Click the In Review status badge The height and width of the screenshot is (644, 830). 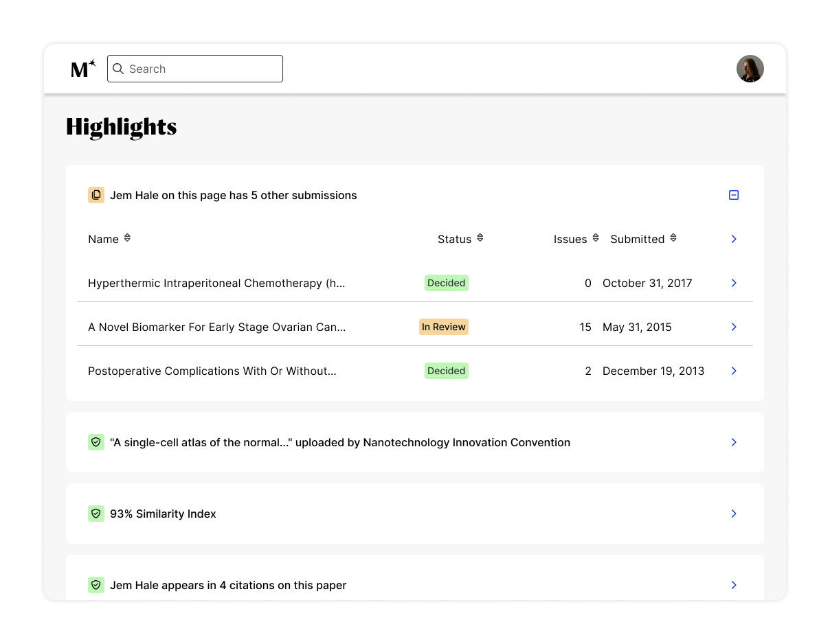pyautogui.click(x=444, y=327)
